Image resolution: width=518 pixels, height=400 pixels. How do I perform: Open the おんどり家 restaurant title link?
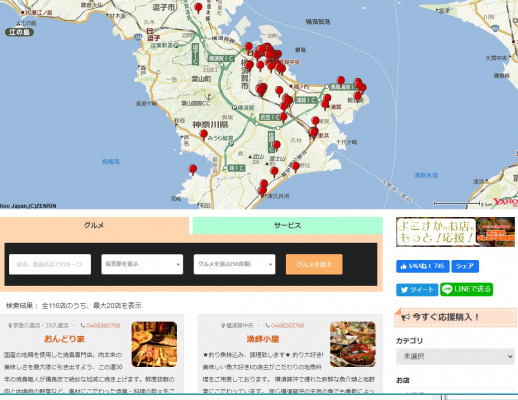click(x=64, y=339)
